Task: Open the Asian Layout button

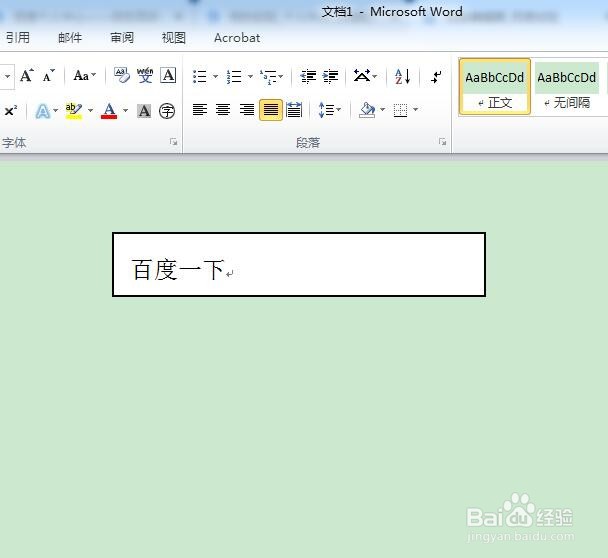Action: pos(365,76)
